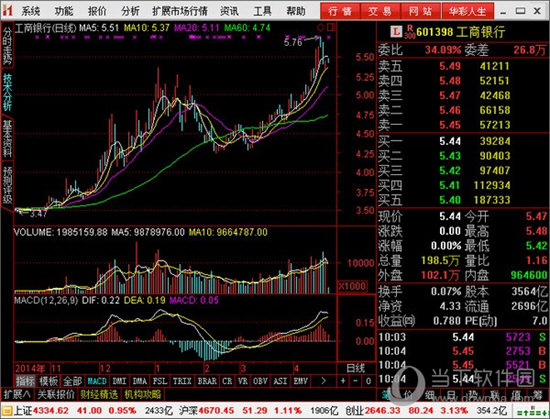Click the status bar icon before 上证
The image size is (550, 419).
7,410
